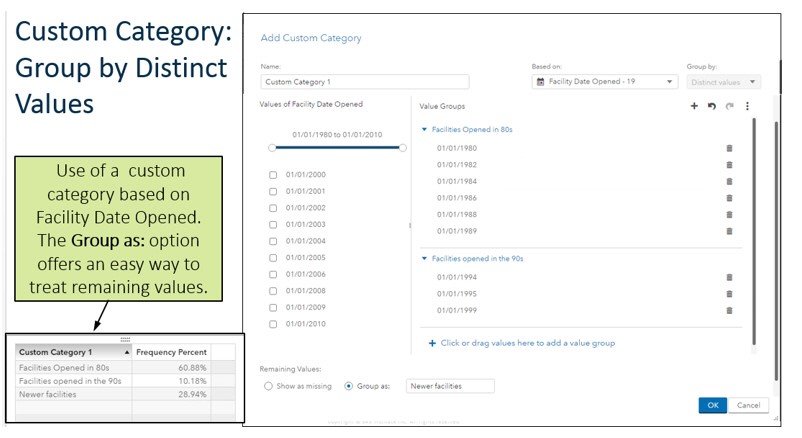802x438 pixels.
Task: Collapse the Facilities opened in the 90s group
Action: pos(424,258)
